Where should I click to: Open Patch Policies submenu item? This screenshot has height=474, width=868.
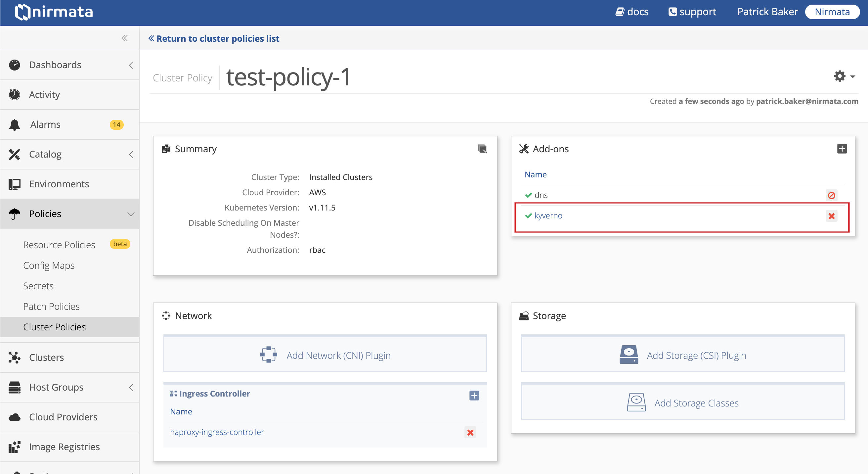pyautogui.click(x=52, y=306)
